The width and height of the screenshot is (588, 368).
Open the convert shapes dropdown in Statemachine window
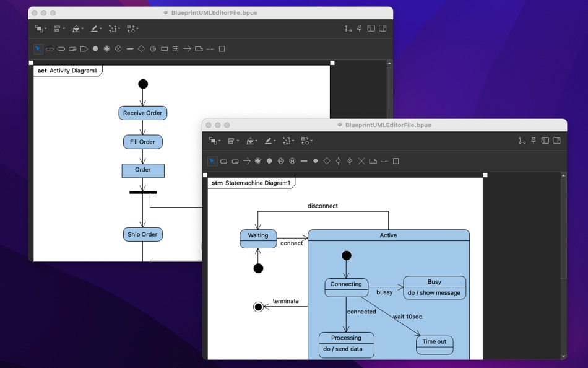pyautogui.click(x=306, y=141)
